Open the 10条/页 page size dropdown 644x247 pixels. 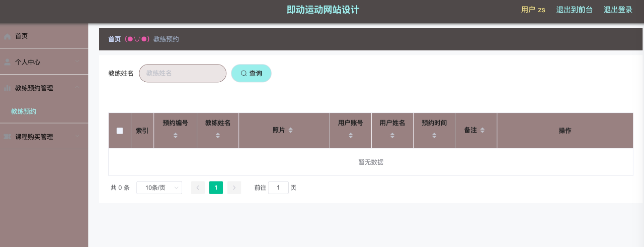pyautogui.click(x=159, y=188)
